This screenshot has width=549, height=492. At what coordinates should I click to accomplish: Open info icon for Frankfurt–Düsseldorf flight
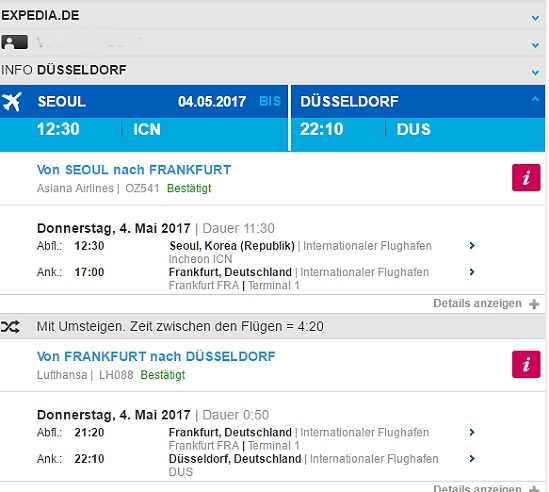point(526,364)
